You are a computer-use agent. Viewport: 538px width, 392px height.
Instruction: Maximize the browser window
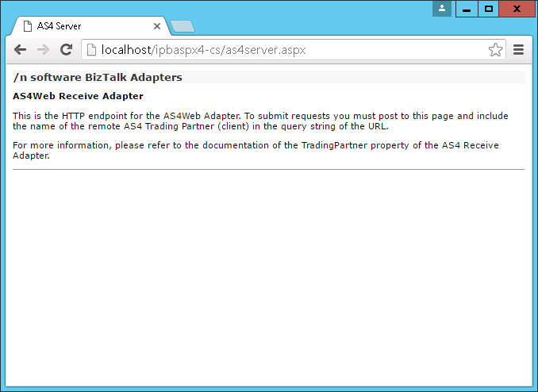point(489,9)
